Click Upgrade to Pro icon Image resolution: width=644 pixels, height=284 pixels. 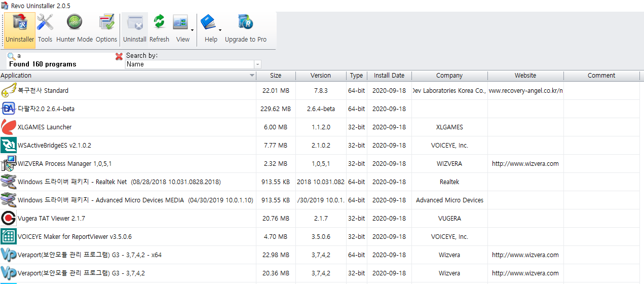[246, 23]
